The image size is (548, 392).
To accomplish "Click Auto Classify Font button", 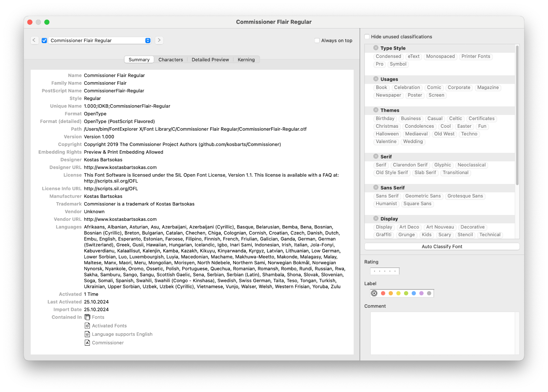I will point(442,246).
